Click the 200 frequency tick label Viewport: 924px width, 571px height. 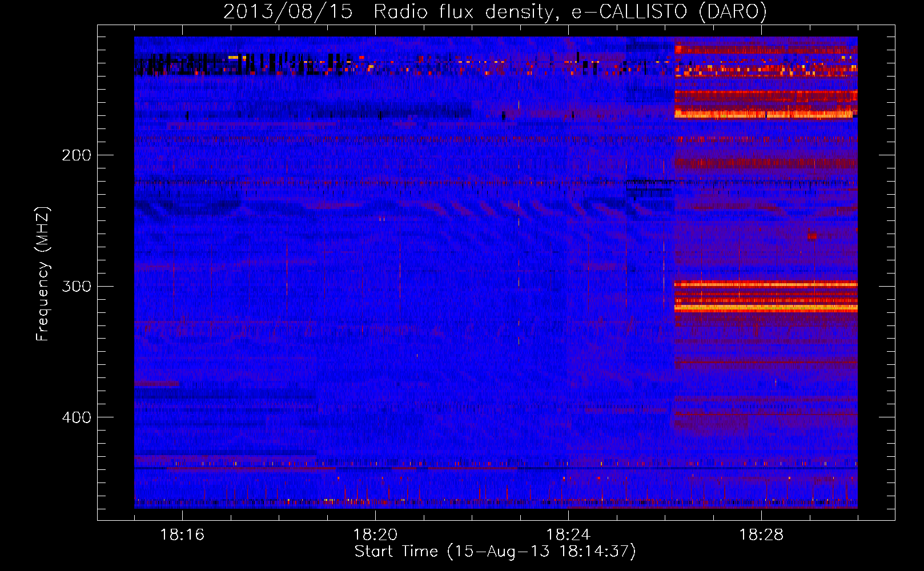point(77,155)
